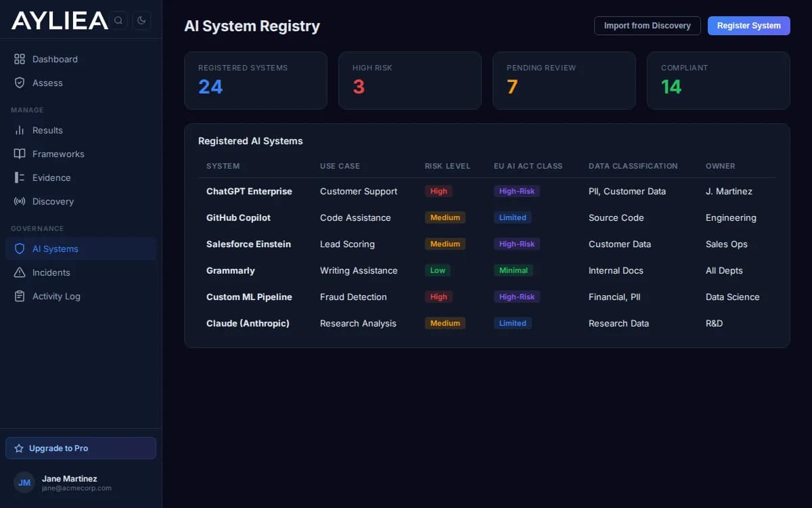Open Discovery using the broadcast icon
812x508 pixels.
coord(20,201)
